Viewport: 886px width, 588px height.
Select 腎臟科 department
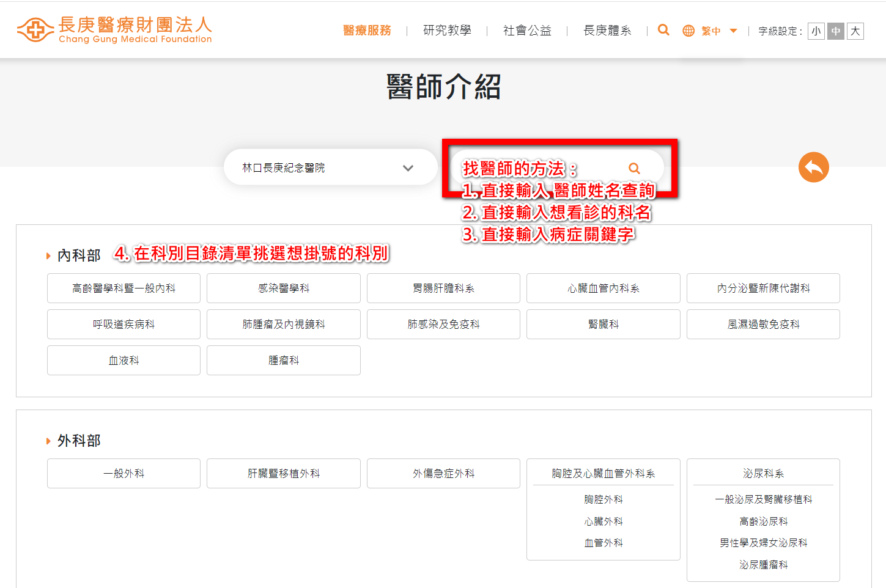point(604,324)
